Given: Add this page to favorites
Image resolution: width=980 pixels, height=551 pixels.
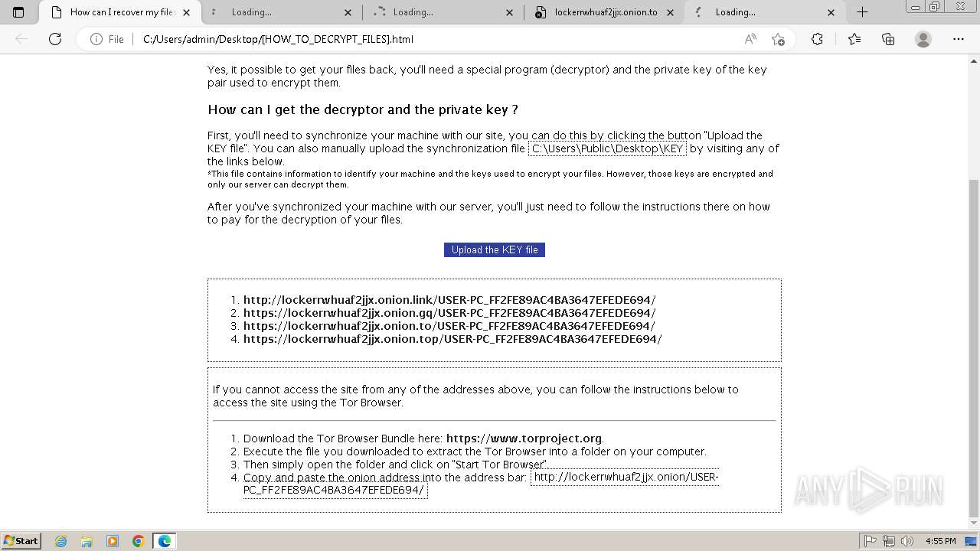Looking at the screenshot, I should (x=779, y=39).
